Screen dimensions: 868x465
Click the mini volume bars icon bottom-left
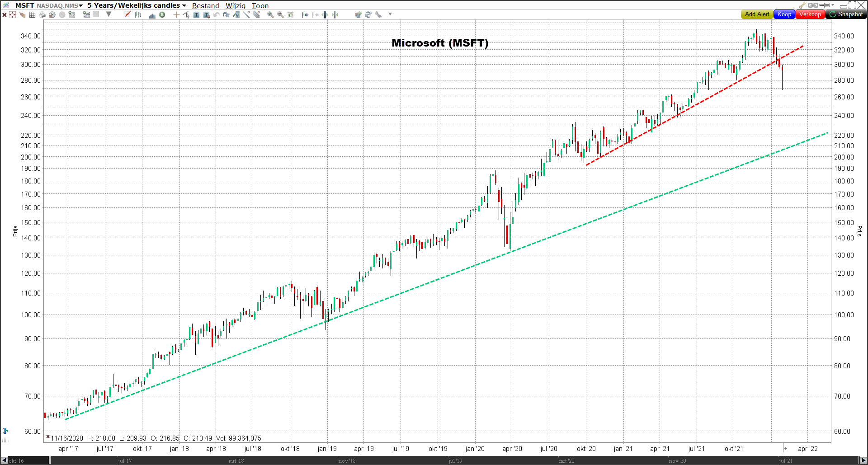pyautogui.click(x=5, y=440)
